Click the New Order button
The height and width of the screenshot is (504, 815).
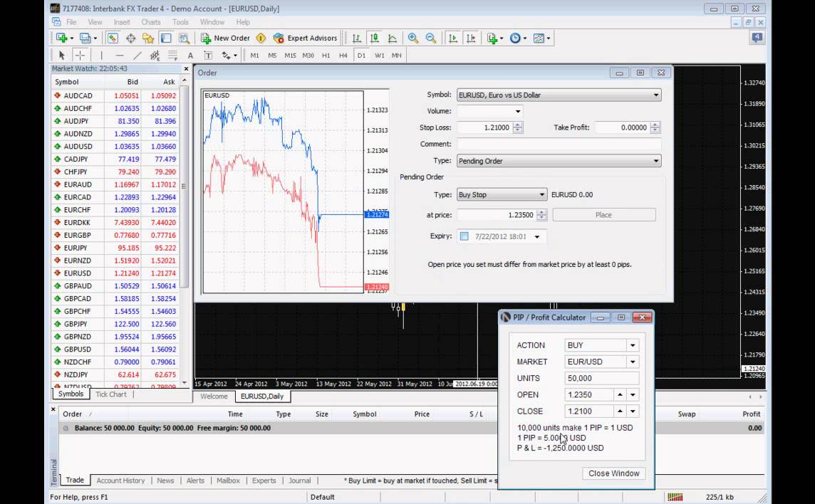pyautogui.click(x=225, y=38)
